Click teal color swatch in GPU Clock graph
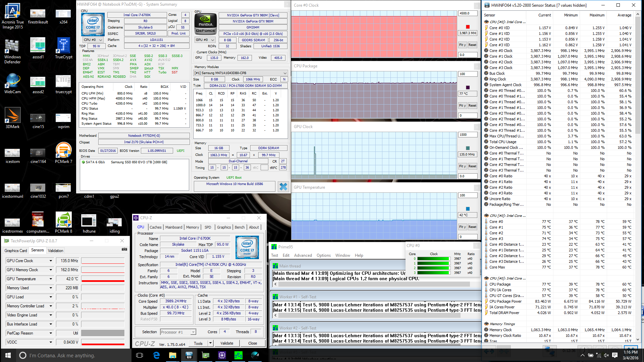Screen dimensions: 644x362 point(468,148)
